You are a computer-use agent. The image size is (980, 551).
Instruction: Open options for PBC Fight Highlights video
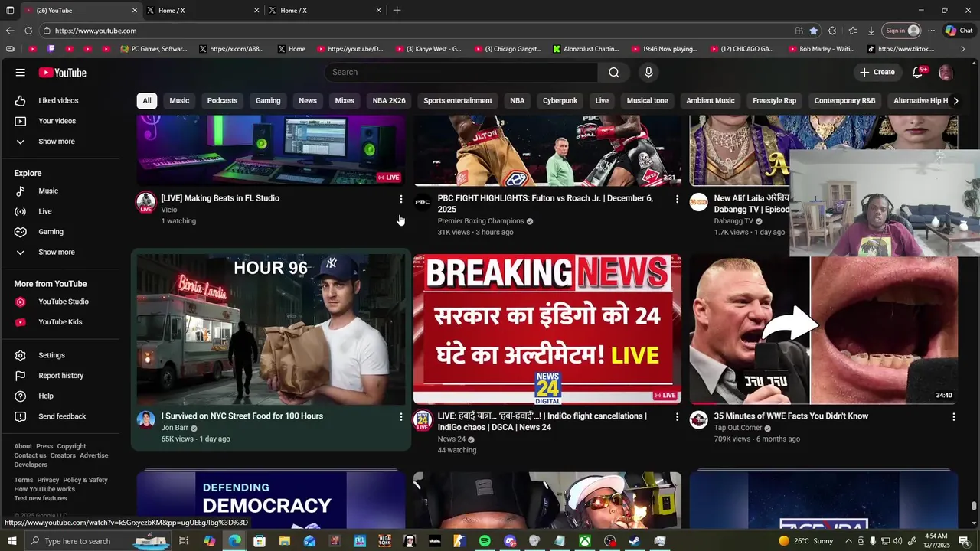(677, 199)
